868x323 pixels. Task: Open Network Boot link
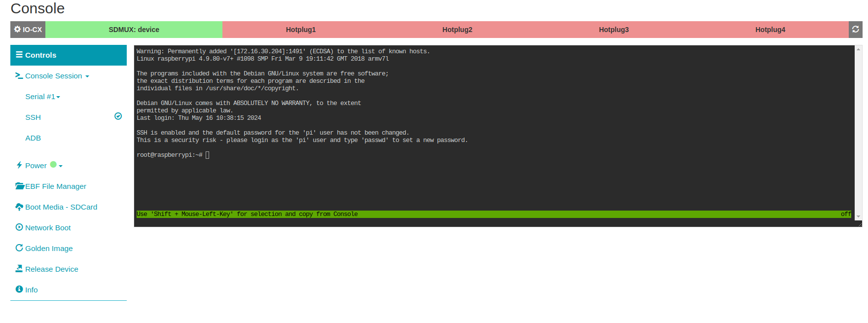coord(48,228)
